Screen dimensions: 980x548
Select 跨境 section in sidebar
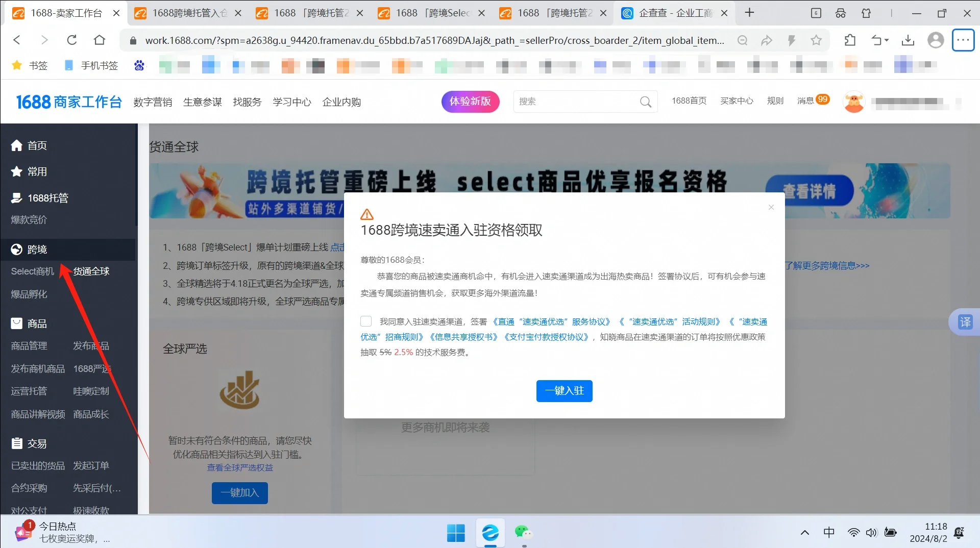29,249
